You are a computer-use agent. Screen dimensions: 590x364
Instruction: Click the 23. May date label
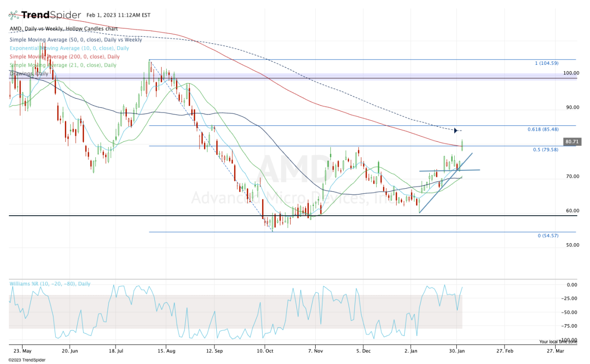(23, 351)
